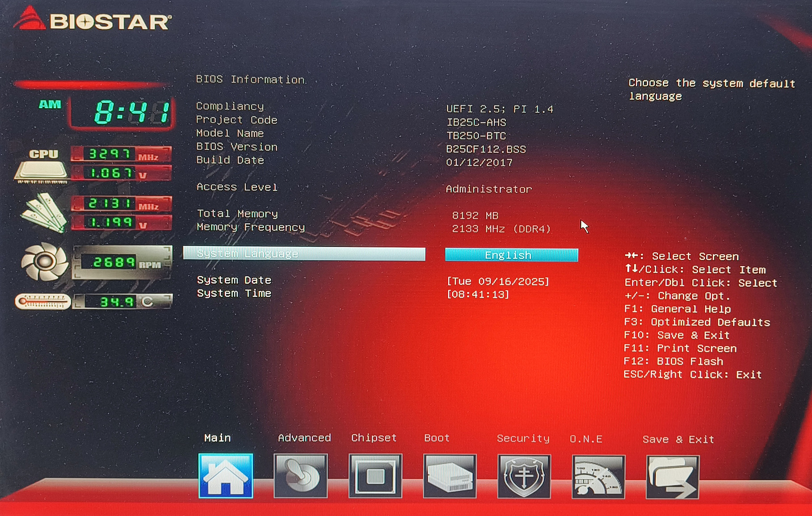Open the Advanced joystick icon
The height and width of the screenshot is (516, 812).
click(301, 476)
